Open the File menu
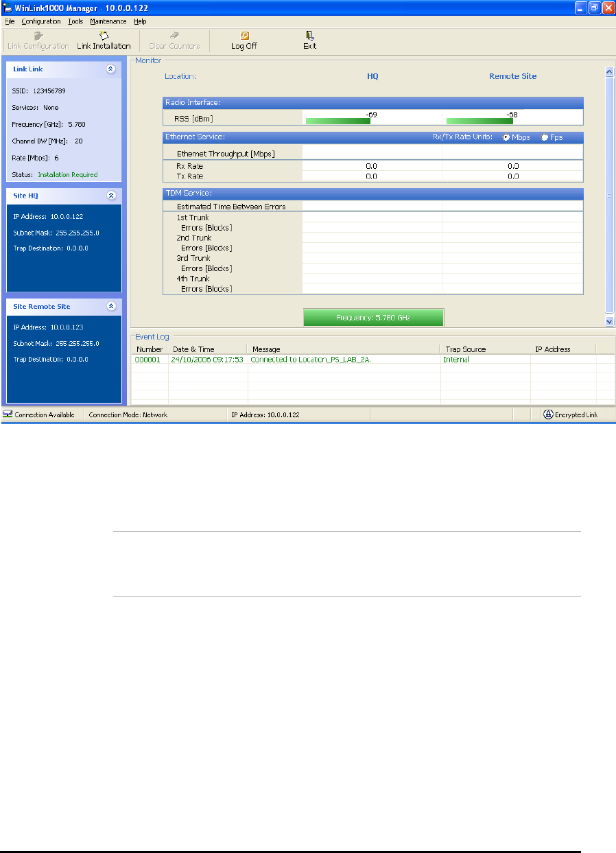The image size is (616, 853). coord(10,21)
